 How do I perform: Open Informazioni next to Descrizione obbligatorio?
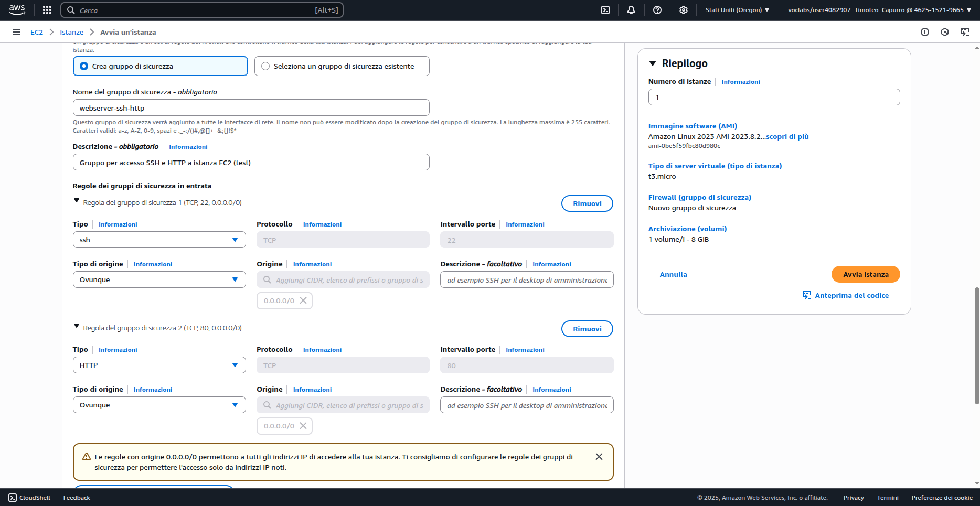pyautogui.click(x=188, y=147)
